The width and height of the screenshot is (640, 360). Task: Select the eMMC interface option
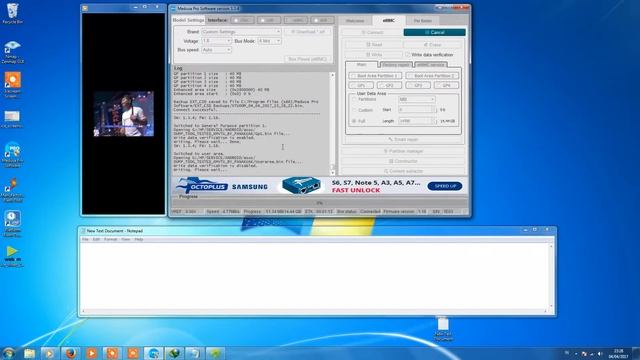pyautogui.click(x=296, y=20)
